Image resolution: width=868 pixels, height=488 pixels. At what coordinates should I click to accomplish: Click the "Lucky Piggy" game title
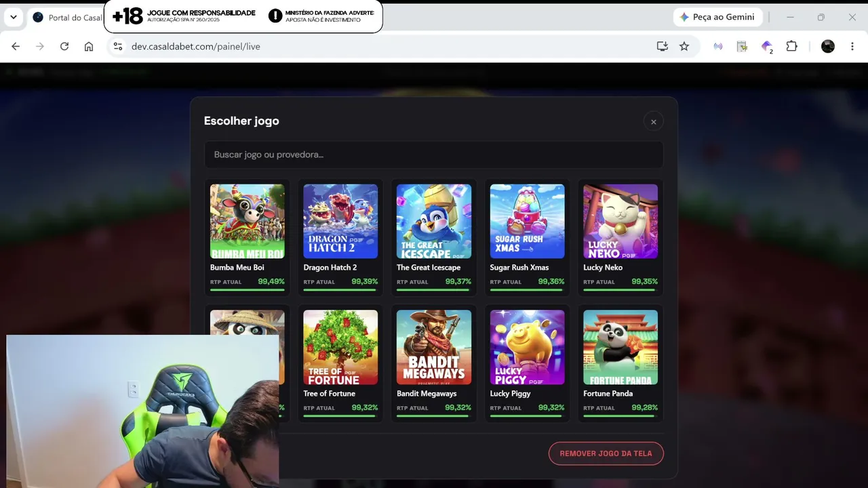tap(510, 394)
